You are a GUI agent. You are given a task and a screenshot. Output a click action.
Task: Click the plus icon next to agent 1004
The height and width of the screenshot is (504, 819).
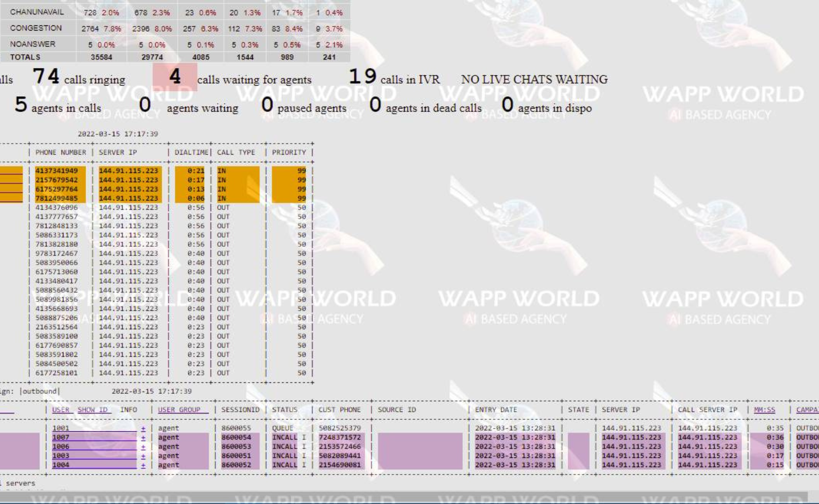143,465
